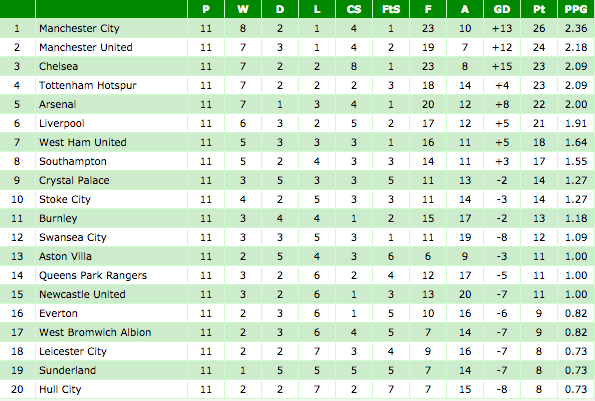Select Sunderland team name
The image size is (595, 401).
(x=68, y=370)
